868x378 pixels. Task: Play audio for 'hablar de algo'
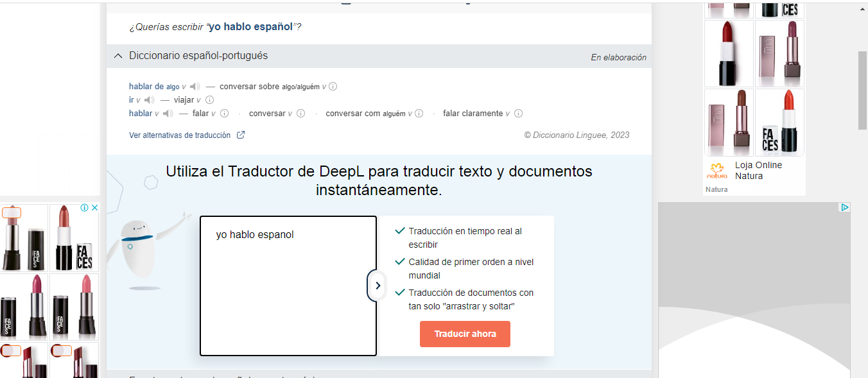tap(195, 87)
